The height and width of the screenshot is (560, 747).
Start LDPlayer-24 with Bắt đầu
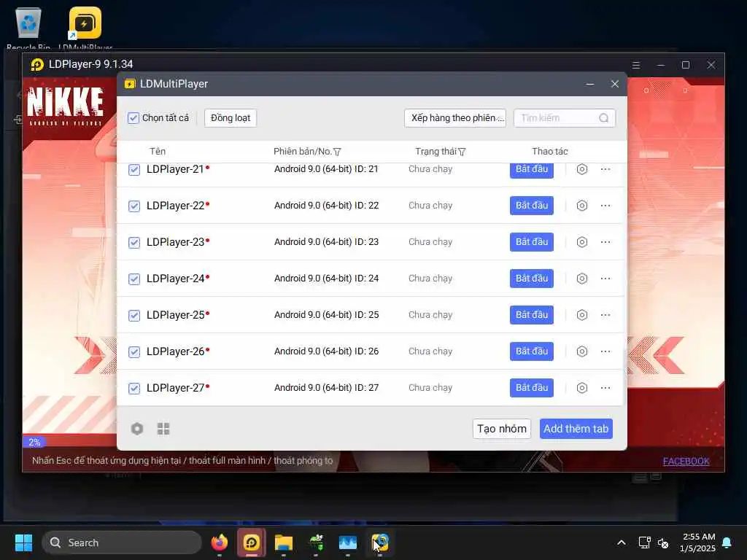coord(532,278)
